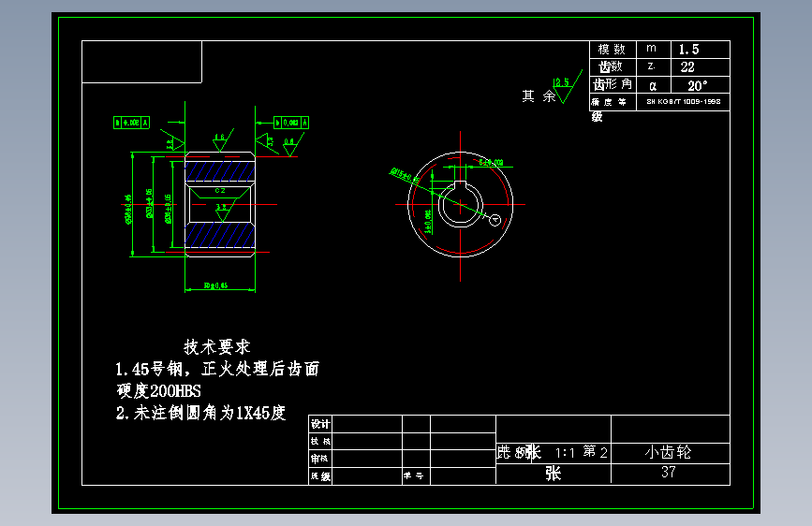Select the "30±0.05" width dimension
Image resolution: width=812 pixels, height=526 pixels.
(215, 285)
